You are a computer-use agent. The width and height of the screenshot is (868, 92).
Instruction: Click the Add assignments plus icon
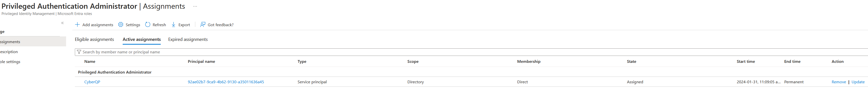tap(77, 24)
